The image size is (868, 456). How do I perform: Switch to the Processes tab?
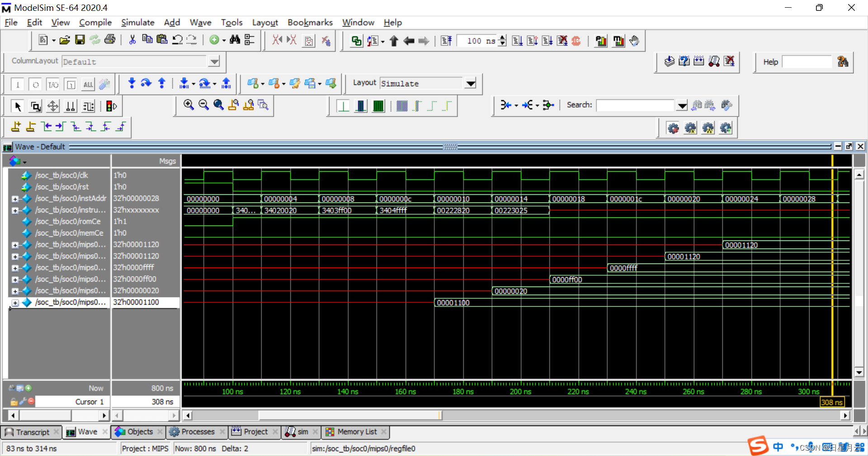click(198, 432)
